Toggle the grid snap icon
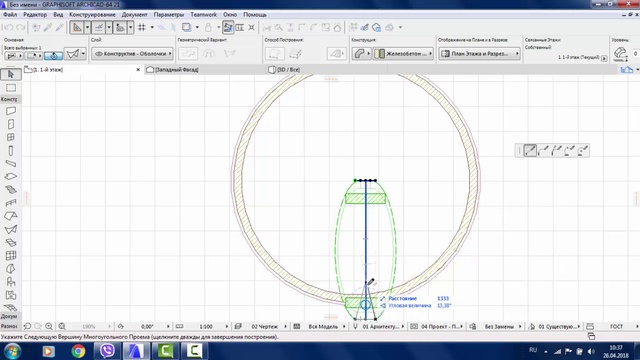This screenshot has height=360, width=640. (x=142, y=27)
